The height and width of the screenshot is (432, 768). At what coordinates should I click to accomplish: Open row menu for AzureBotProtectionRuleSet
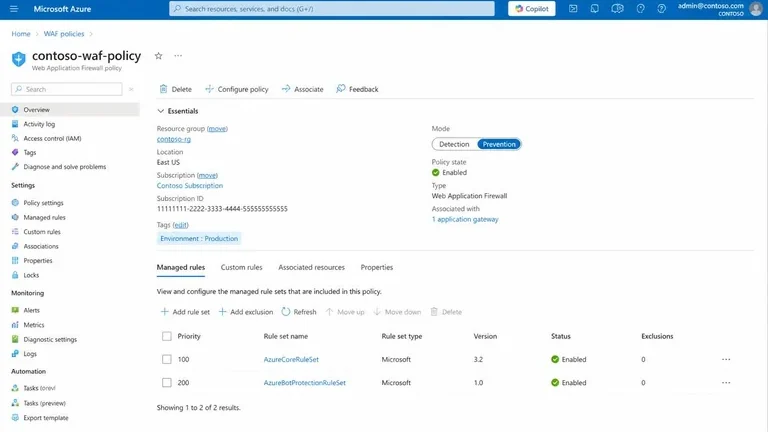tap(726, 383)
